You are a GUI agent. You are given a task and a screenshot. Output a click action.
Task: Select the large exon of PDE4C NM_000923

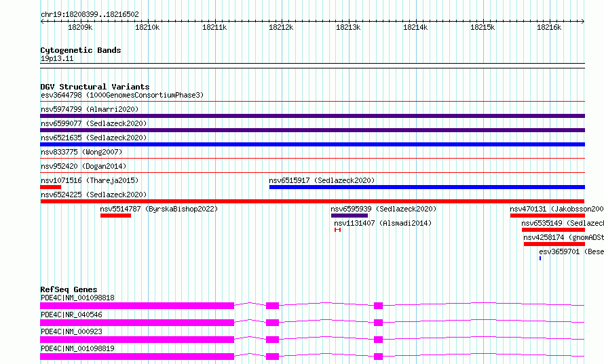click(137, 340)
